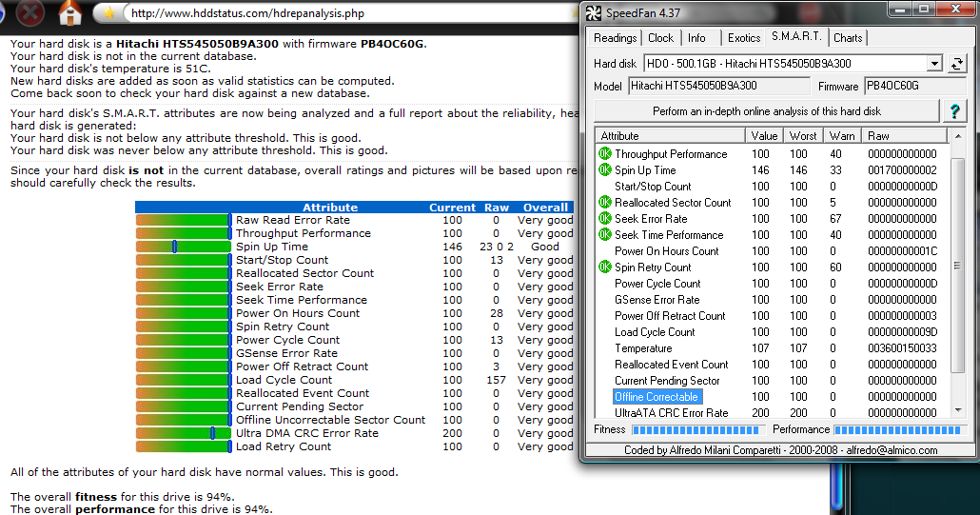Image resolution: width=980 pixels, height=515 pixels.
Task: Select the Start/Stop Count row in SpeedFan
Action: tap(774, 187)
